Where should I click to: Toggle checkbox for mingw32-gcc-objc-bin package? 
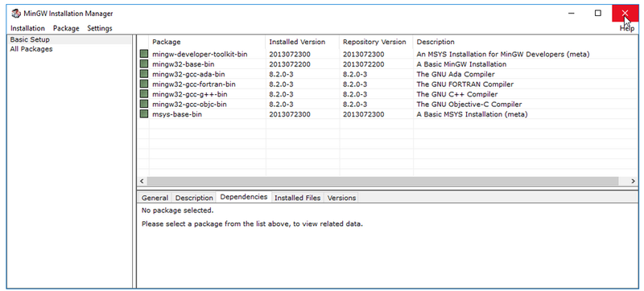[144, 105]
